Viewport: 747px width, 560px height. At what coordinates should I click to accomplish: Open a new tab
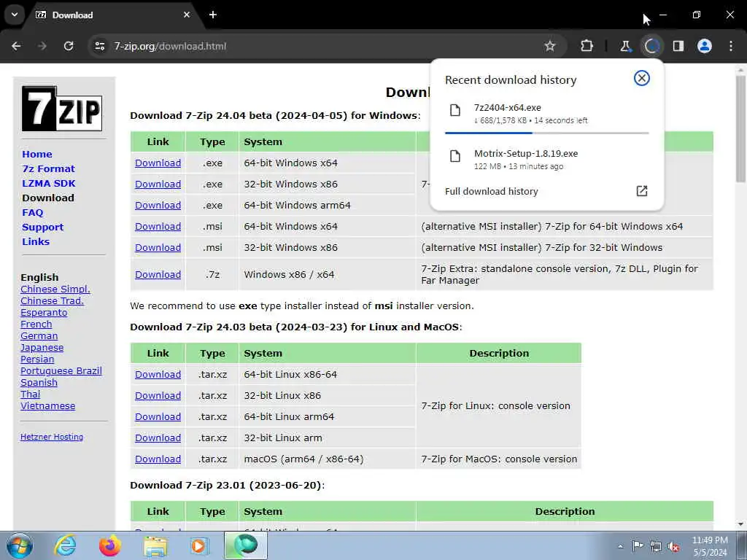(213, 15)
